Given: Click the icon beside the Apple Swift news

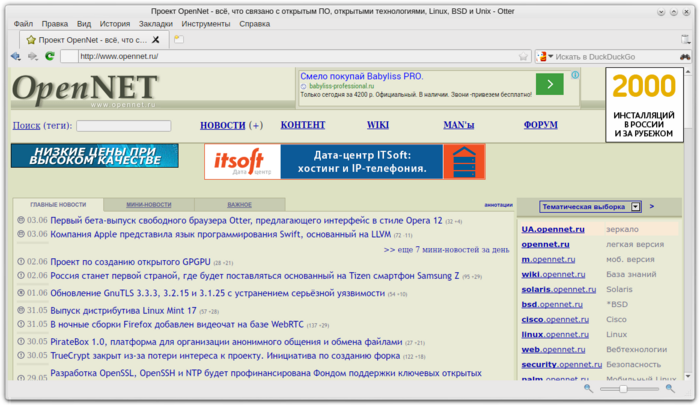Looking at the screenshot, I should click(x=21, y=234).
